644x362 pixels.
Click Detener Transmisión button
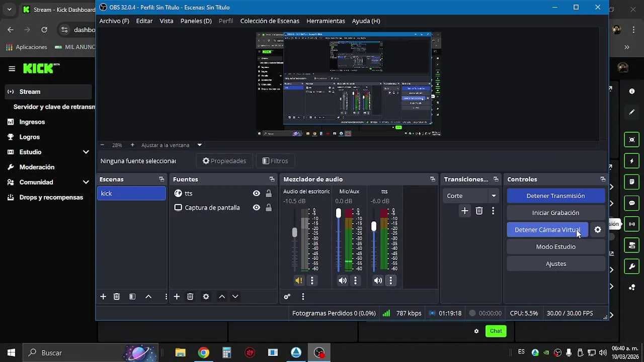click(x=556, y=196)
